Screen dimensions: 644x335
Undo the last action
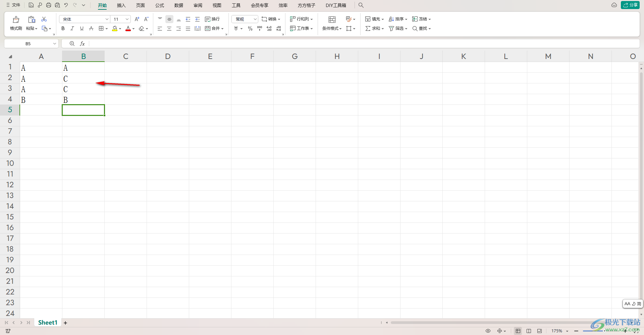point(66,5)
